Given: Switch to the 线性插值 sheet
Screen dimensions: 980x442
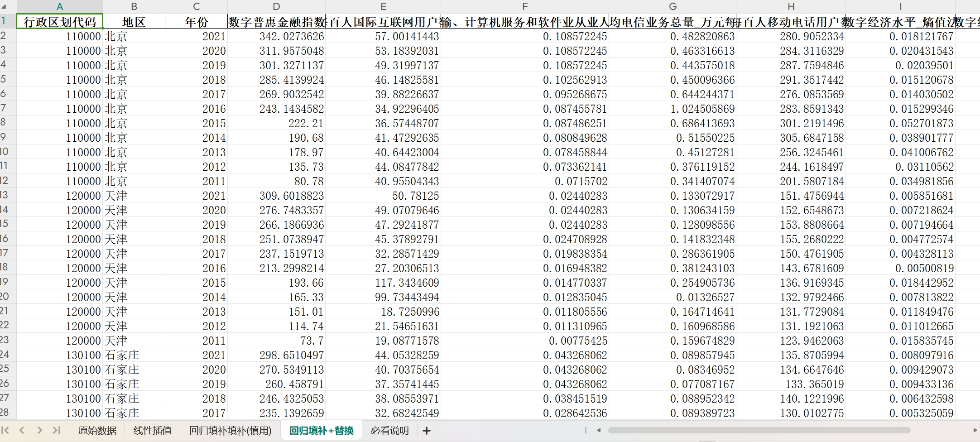Looking at the screenshot, I should click(153, 431).
